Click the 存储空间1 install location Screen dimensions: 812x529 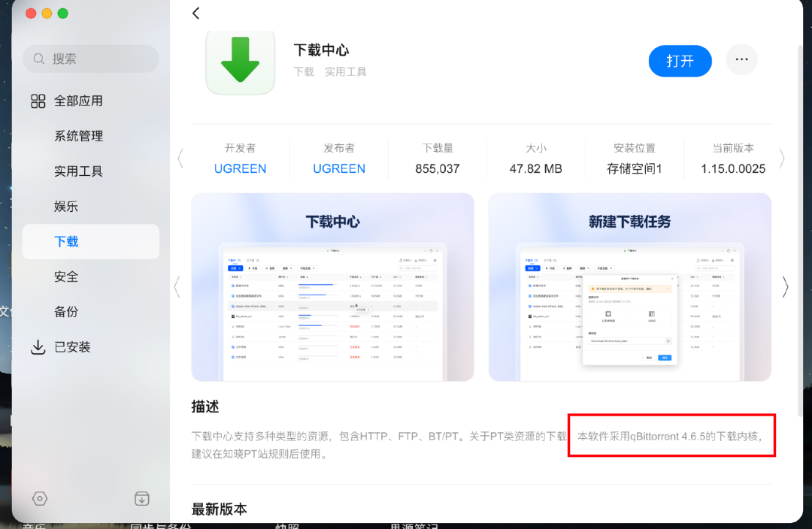click(635, 169)
